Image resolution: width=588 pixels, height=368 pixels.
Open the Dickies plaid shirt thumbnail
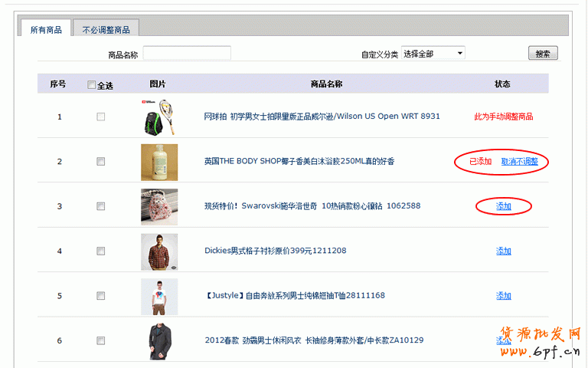(158, 251)
